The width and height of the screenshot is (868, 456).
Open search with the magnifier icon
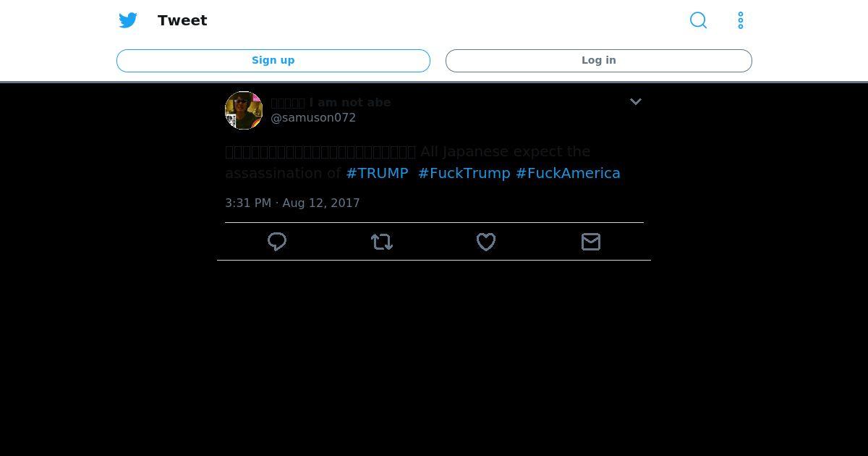click(698, 20)
